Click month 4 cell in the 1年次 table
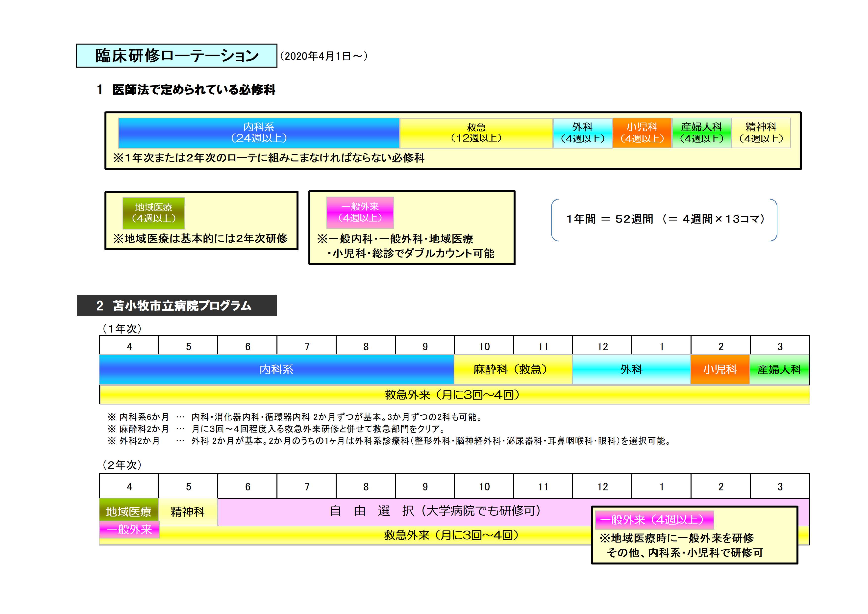 129,345
